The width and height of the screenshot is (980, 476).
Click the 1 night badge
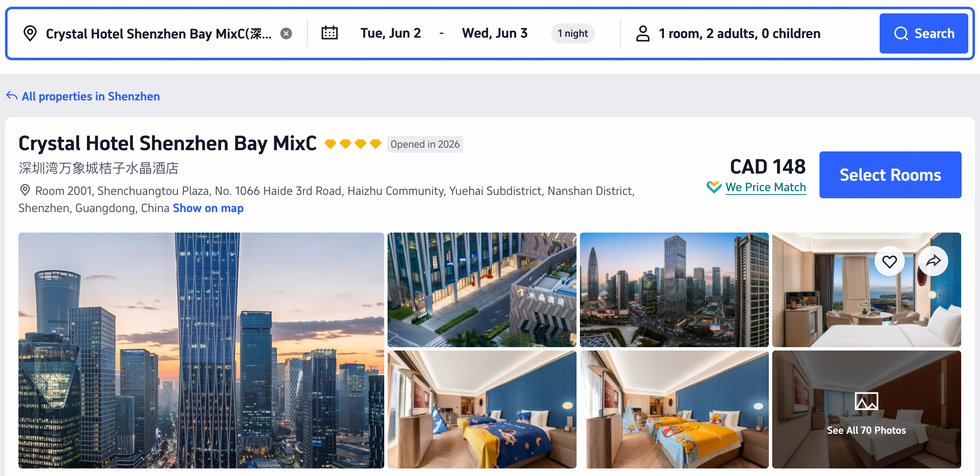pos(573,33)
